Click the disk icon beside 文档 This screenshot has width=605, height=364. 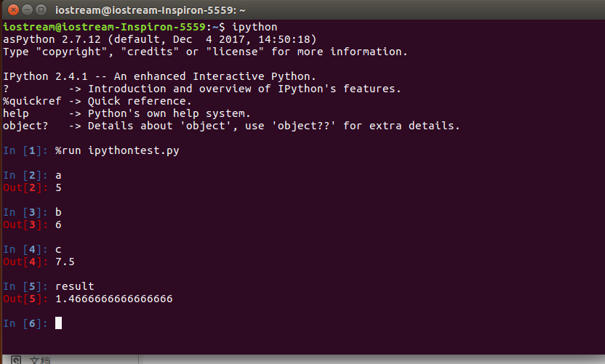(x=16, y=360)
